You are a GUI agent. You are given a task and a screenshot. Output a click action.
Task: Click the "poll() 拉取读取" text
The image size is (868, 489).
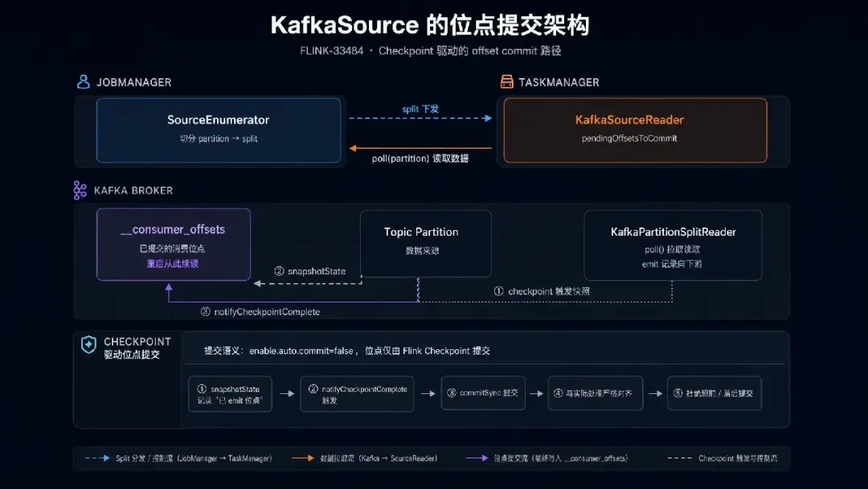(x=672, y=250)
